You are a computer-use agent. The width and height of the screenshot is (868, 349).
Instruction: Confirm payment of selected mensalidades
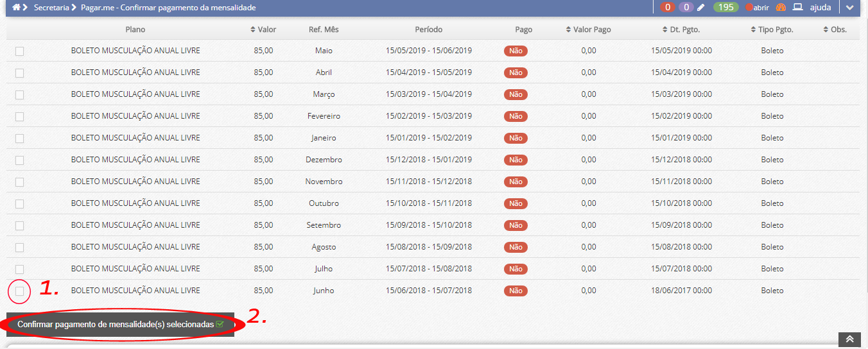tap(120, 325)
